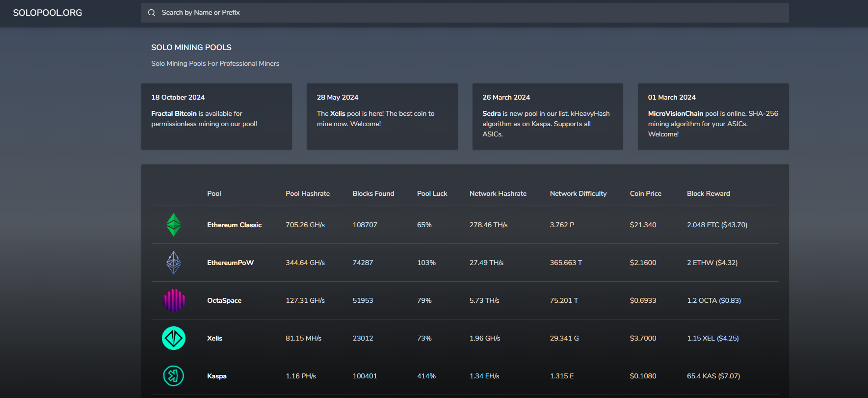Open the 28 May 2024 Xelis news card
The image size is (868, 398).
click(x=382, y=116)
